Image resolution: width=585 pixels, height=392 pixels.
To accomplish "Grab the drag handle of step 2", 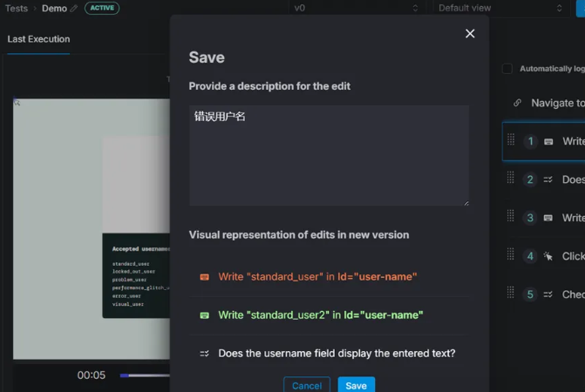I will 511,178.
